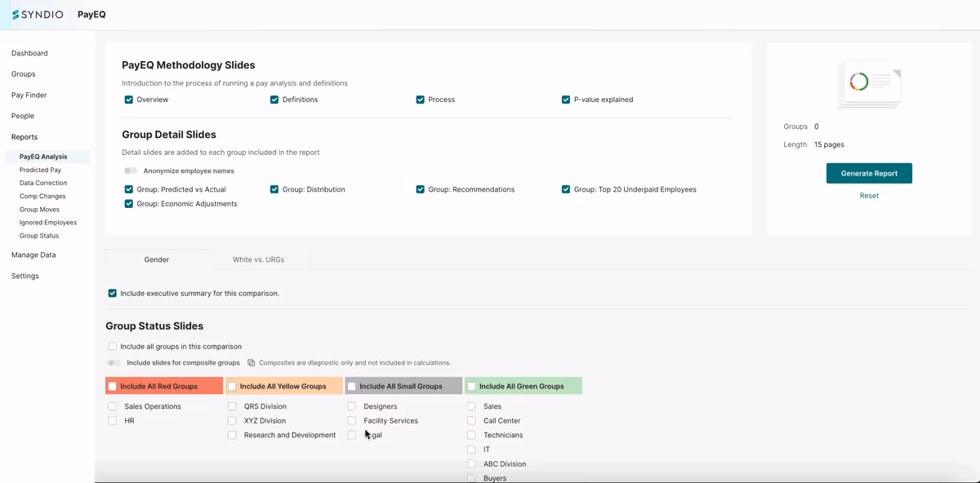This screenshot has height=483, width=980.
Task: Check the Call Center group
Action: pyautogui.click(x=471, y=421)
